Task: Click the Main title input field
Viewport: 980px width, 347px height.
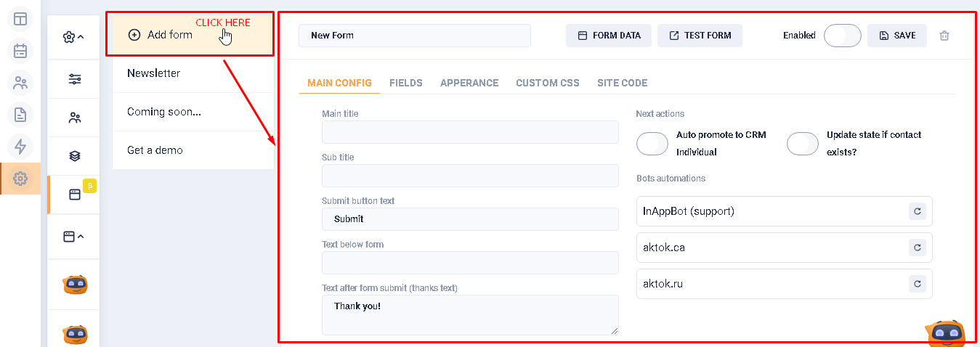Action: coord(470,132)
